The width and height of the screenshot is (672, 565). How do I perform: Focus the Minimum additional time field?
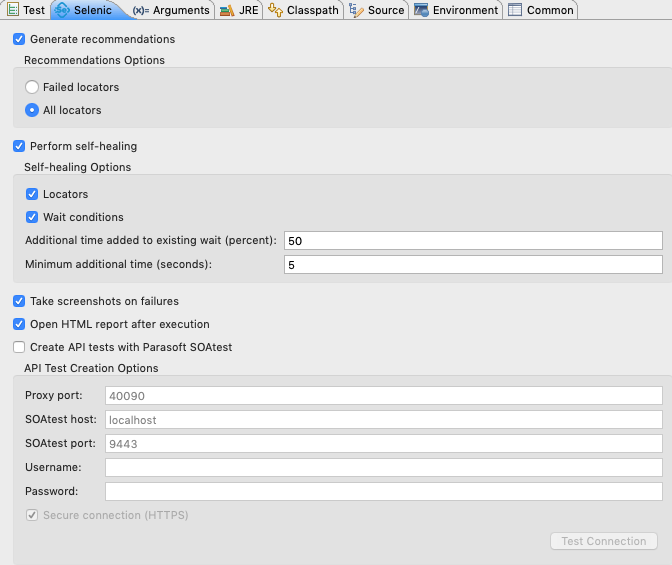tap(473, 264)
